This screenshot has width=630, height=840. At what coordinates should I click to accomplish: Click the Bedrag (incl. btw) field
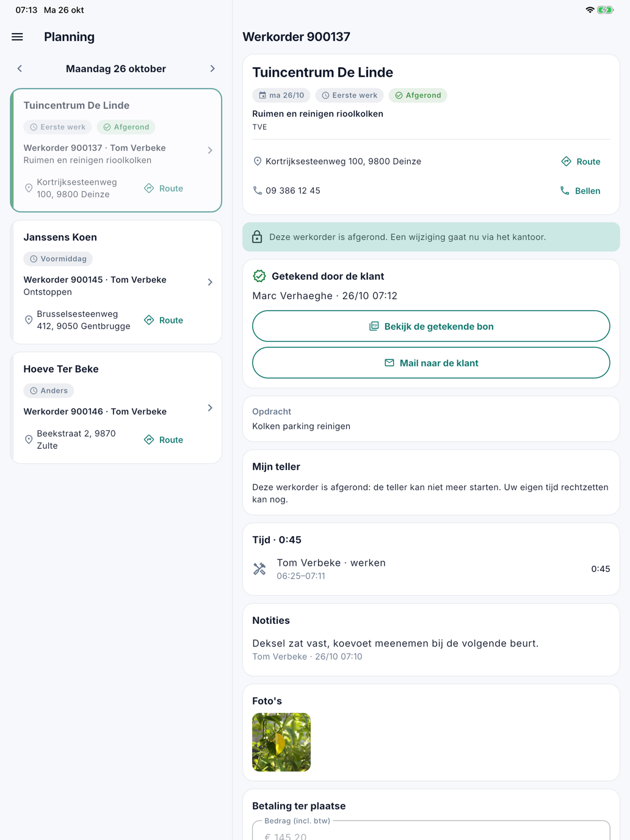[x=431, y=830]
